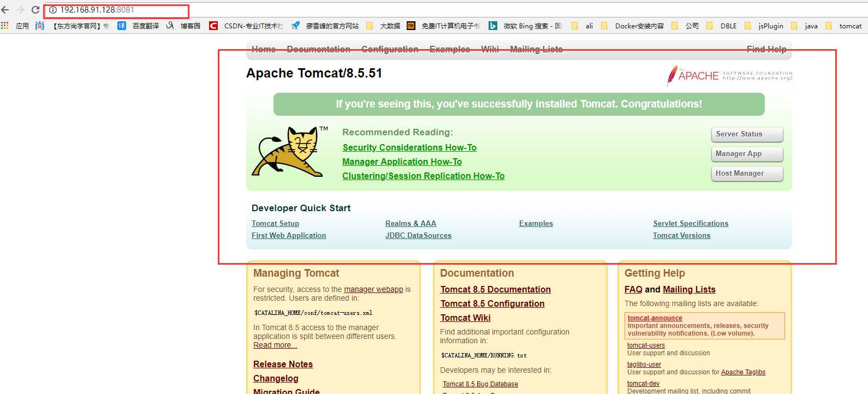Screen dimensions: 868x394
Task: Open the Wiki nav item
Action: coord(490,49)
